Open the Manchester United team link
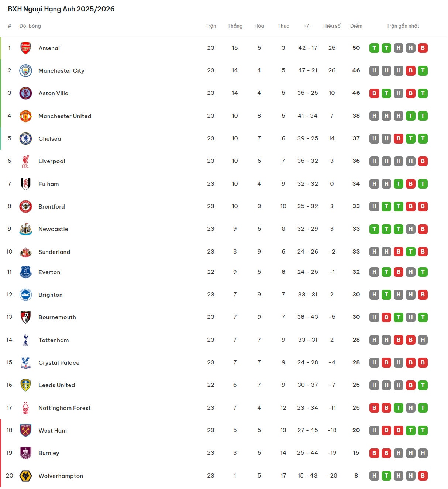Screen dimensions: 448x489 coord(65,116)
